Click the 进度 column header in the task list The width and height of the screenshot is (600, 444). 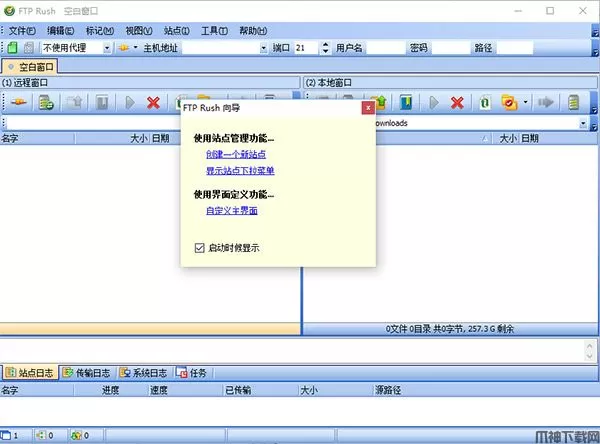pyautogui.click(x=111, y=390)
